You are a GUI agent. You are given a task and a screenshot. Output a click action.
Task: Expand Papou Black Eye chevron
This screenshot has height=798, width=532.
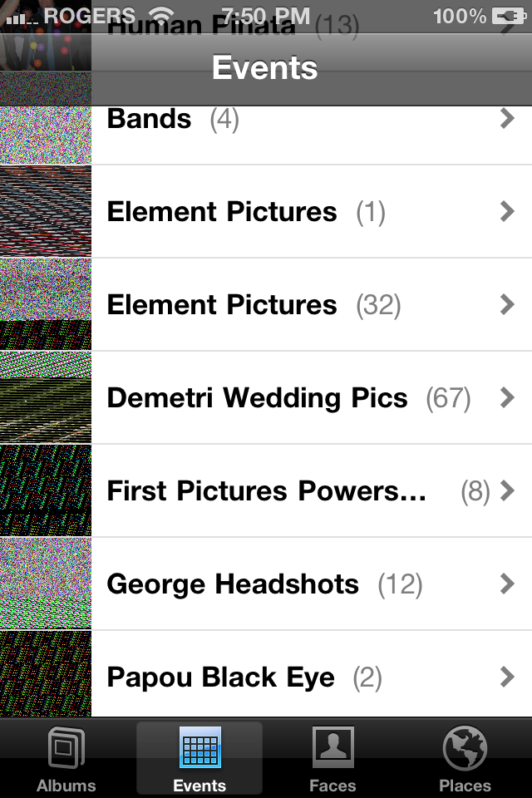click(507, 677)
